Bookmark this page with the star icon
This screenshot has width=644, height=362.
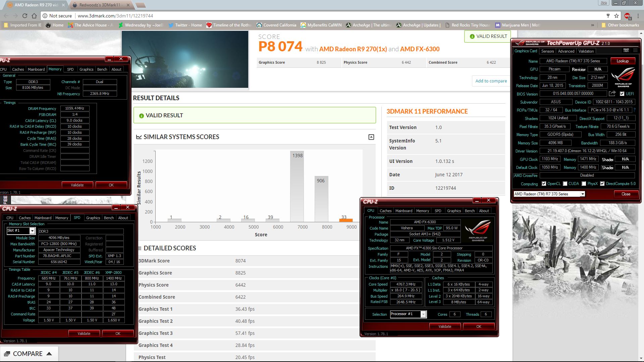coord(616,16)
